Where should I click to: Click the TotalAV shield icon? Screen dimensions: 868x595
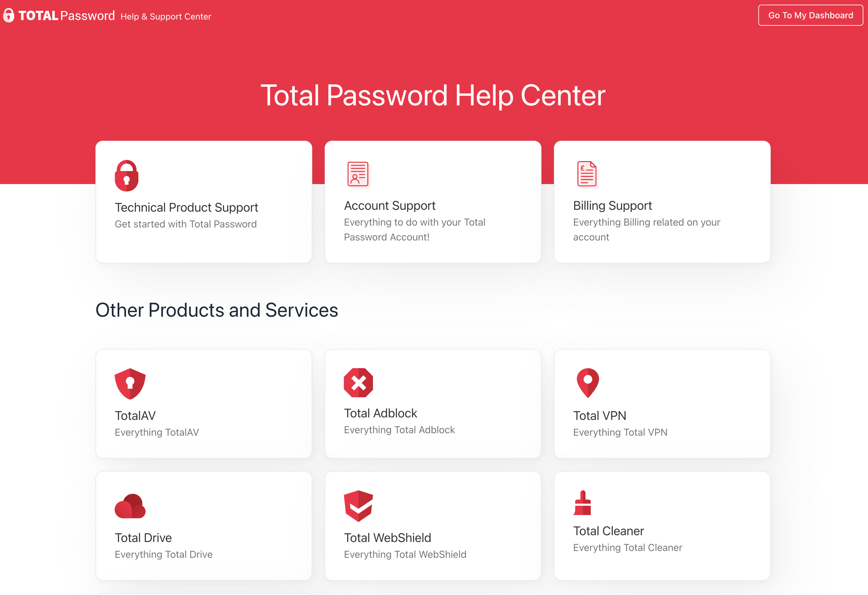(130, 384)
